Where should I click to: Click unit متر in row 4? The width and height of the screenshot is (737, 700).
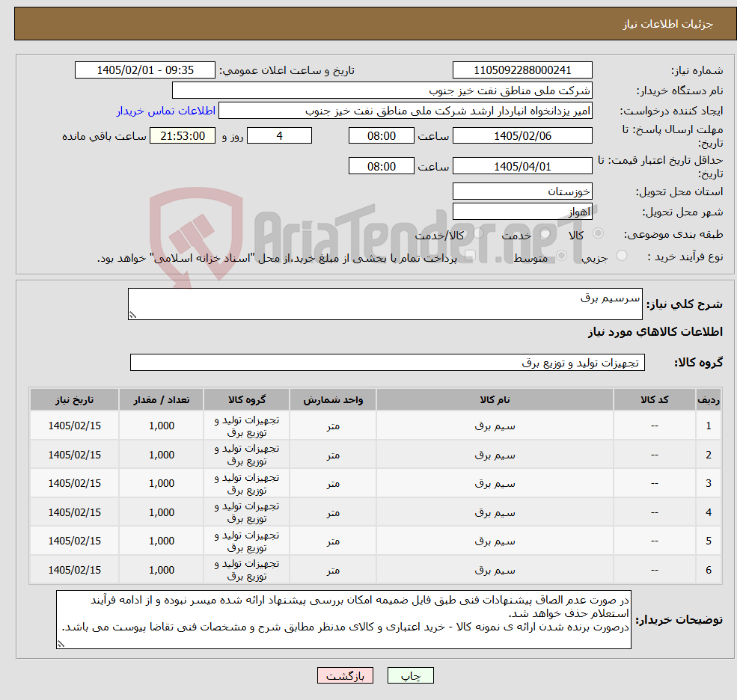333,512
